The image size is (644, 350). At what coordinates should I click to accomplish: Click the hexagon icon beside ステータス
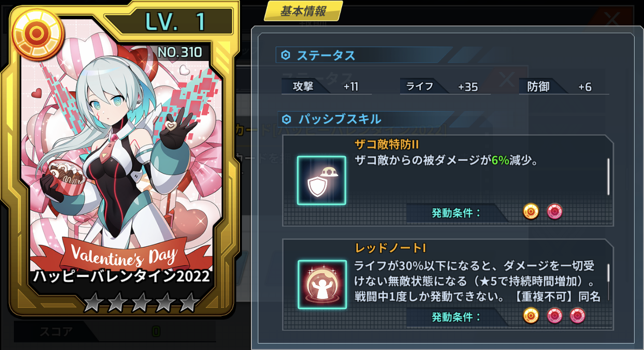point(286,56)
